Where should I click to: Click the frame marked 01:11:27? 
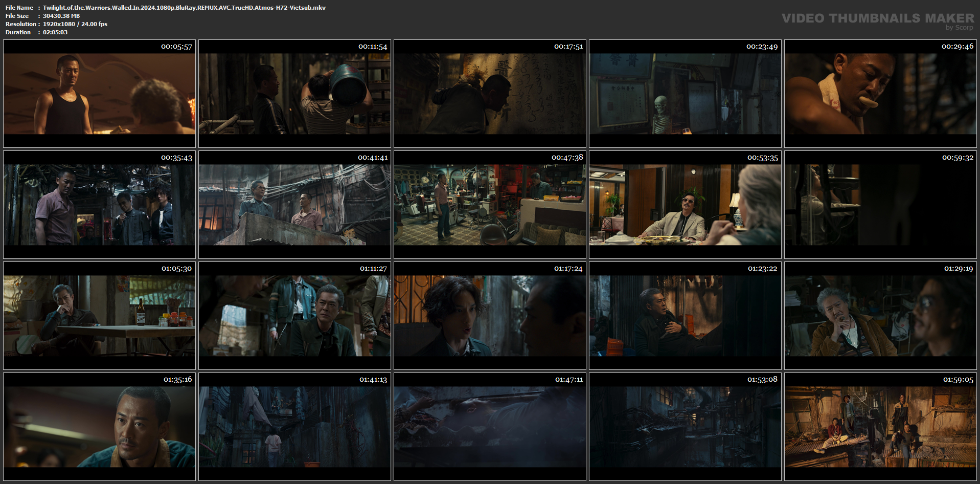(x=294, y=316)
